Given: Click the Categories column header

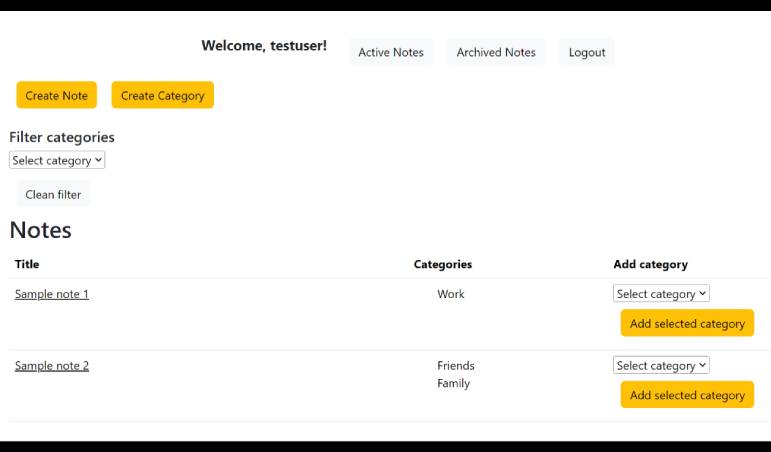Looking at the screenshot, I should pos(443,264).
